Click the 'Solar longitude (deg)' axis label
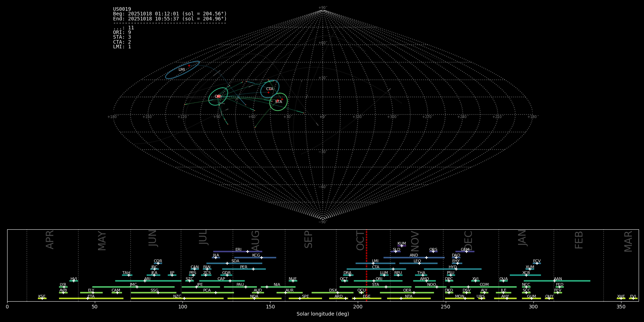 (323, 314)
